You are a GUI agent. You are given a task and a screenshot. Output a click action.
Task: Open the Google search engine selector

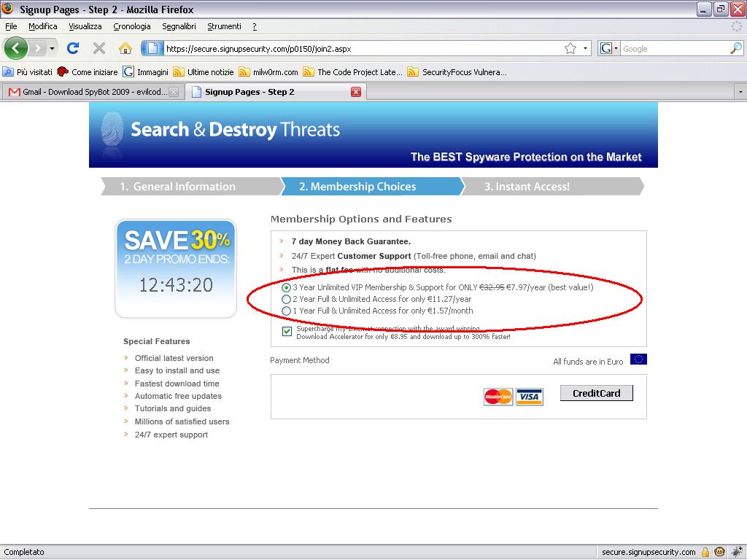[x=609, y=48]
